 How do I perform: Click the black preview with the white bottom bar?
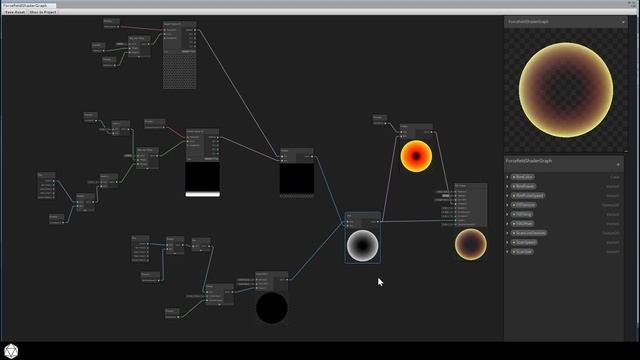(202, 179)
